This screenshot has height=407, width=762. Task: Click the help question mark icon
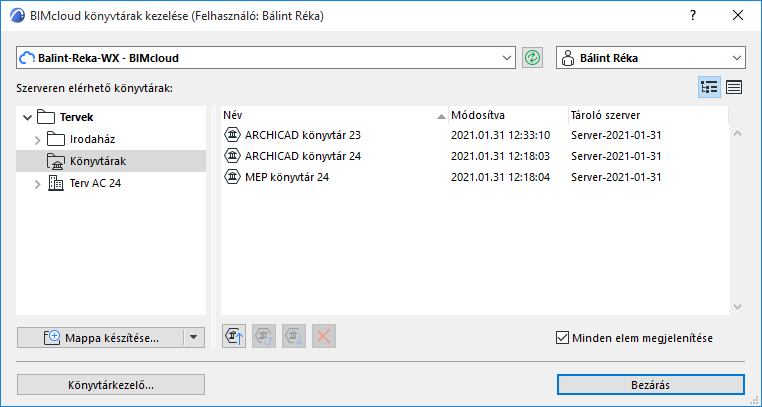[x=692, y=16]
